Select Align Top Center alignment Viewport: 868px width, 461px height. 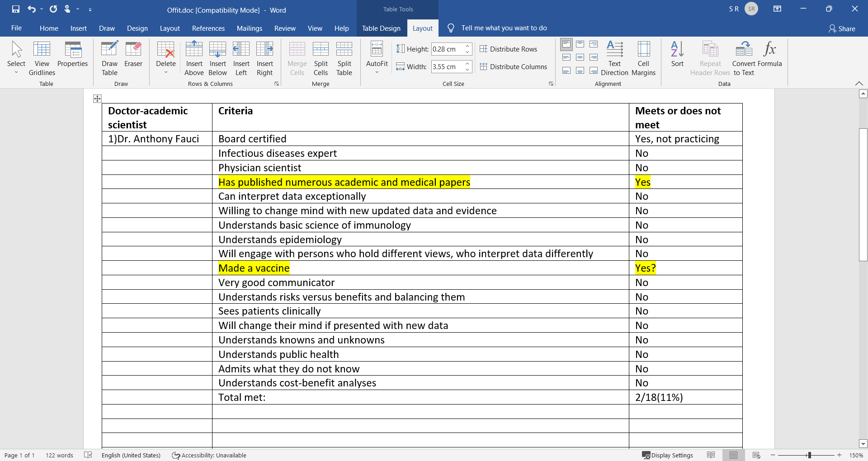[580, 44]
